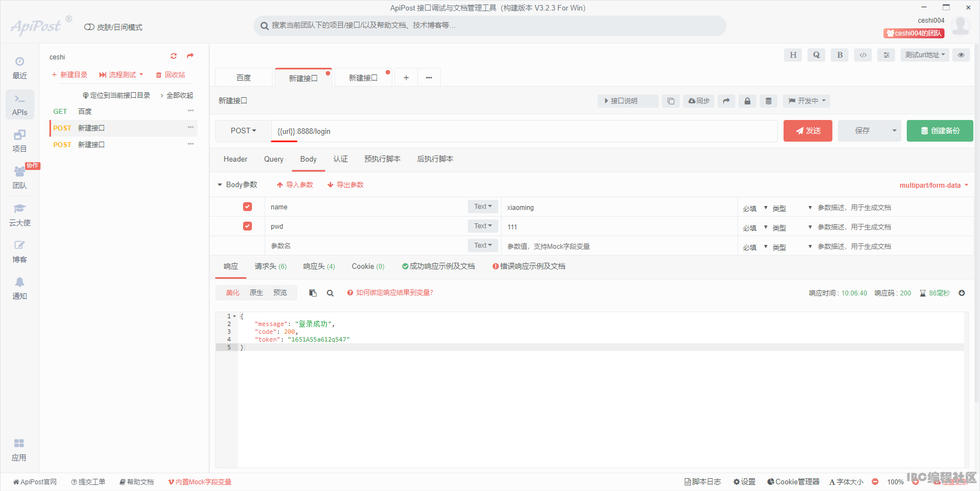Open the Cookie (0) response tab

pyautogui.click(x=368, y=267)
